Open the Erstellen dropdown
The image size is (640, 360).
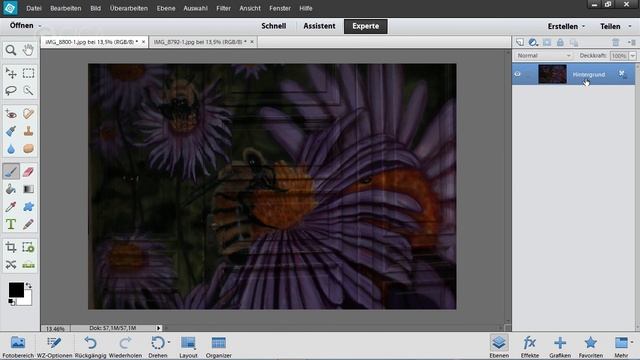tap(566, 26)
